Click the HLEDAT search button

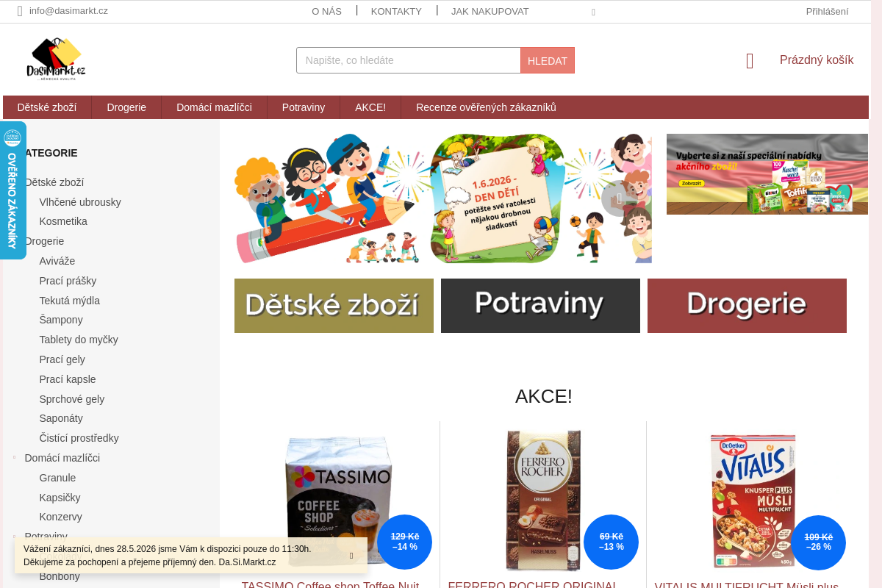coord(548,60)
